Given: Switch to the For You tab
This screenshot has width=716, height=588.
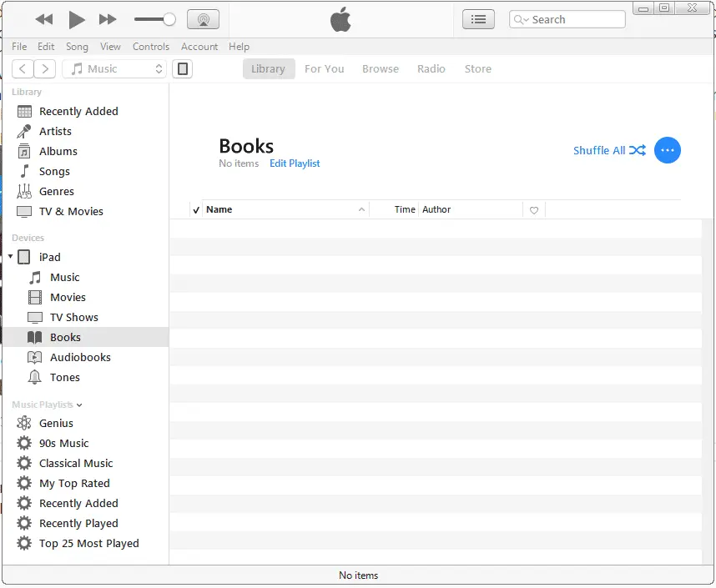Looking at the screenshot, I should 324,69.
